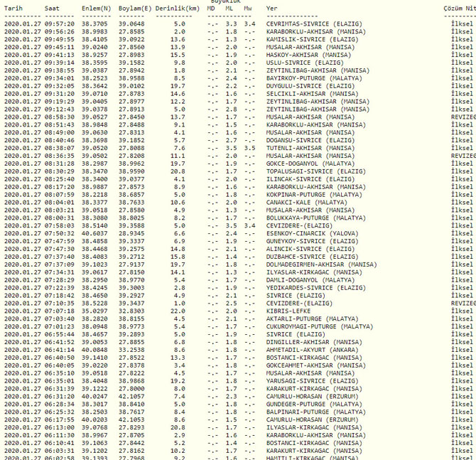The image size is (476, 460).
Task: Select the 'Tarih' column header
Action: click(13, 9)
